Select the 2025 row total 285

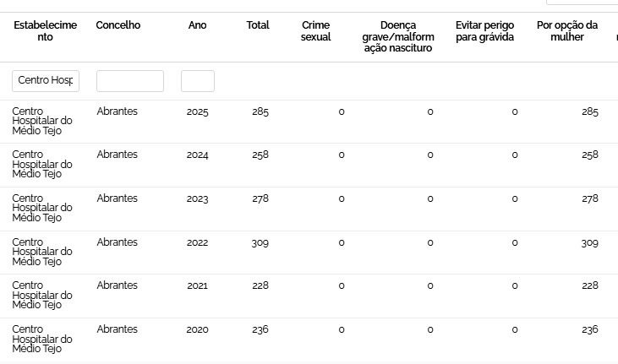coord(260,111)
